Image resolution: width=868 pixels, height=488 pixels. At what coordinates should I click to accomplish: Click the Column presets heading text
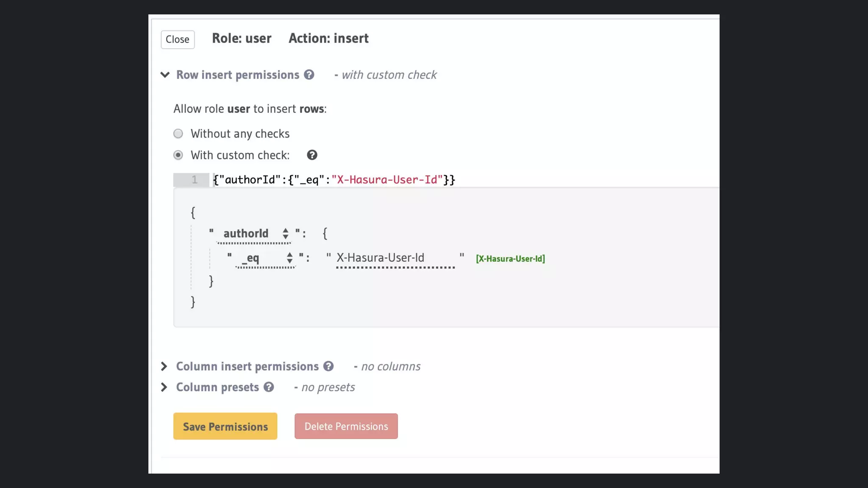tap(217, 387)
